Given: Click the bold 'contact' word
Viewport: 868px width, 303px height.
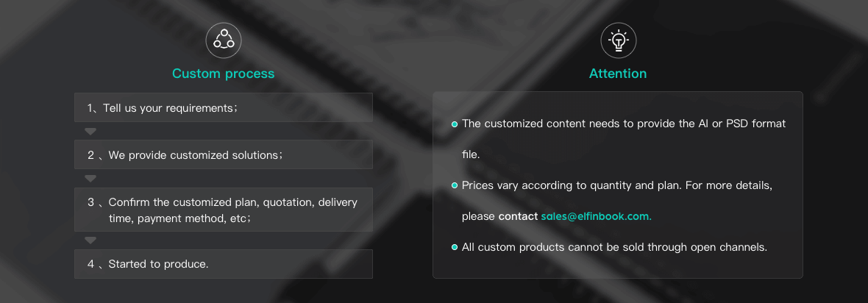Looking at the screenshot, I should pos(518,216).
